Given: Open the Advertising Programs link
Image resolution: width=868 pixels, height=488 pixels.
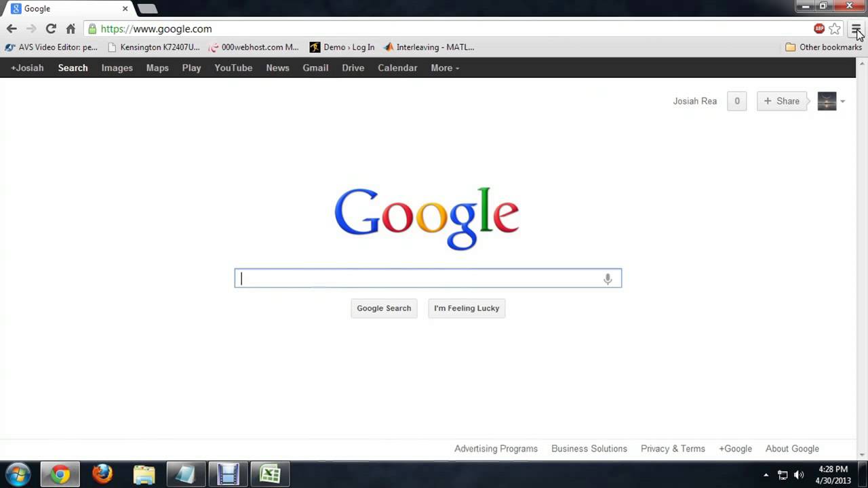Looking at the screenshot, I should click(496, 449).
